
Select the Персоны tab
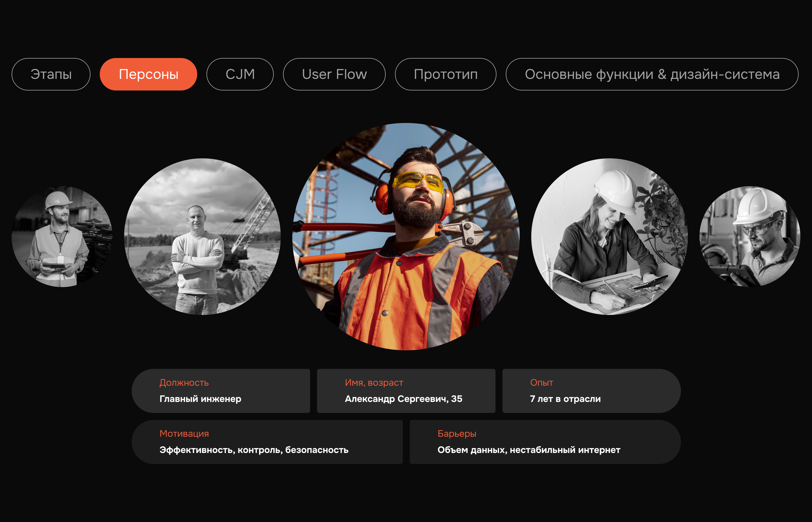pos(148,74)
